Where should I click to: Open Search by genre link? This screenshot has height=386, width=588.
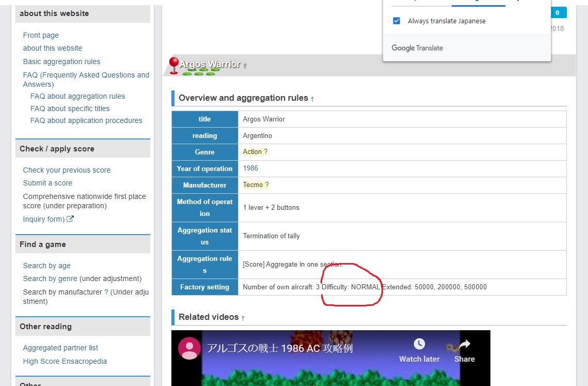(x=50, y=279)
